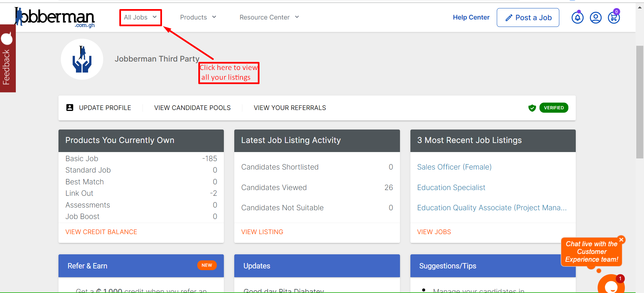The width and height of the screenshot is (644, 293).
Task: Click the Best Match row
Action: pos(141,182)
